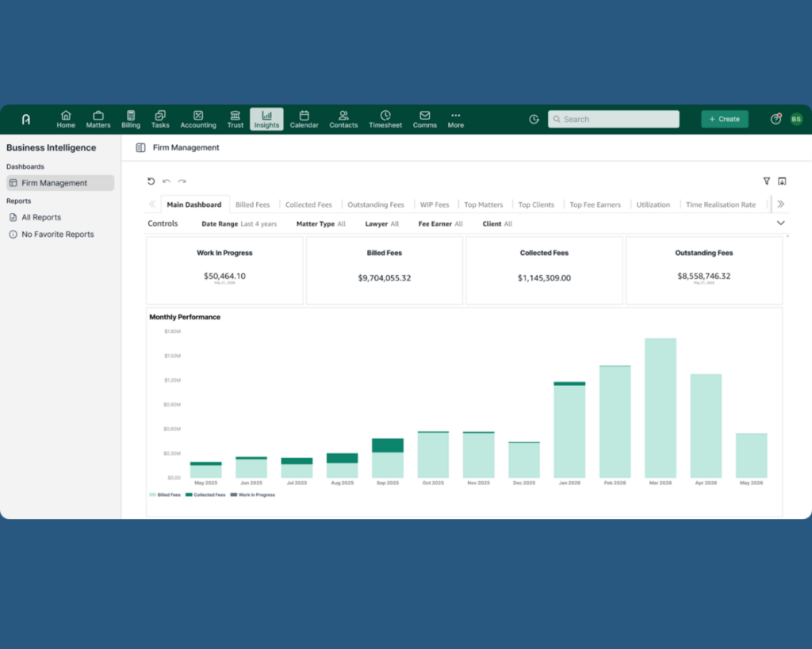Click the reset dashboard icon
Image resolution: width=812 pixels, height=649 pixels.
(x=151, y=181)
